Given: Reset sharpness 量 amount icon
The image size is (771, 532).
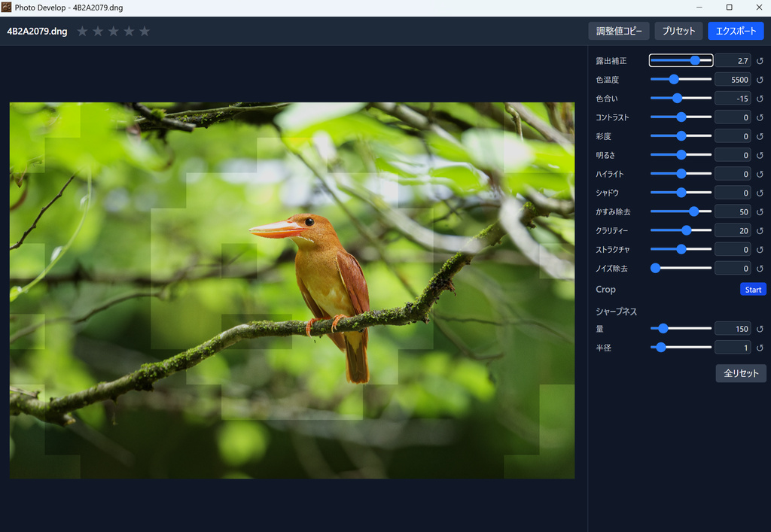Looking at the screenshot, I should pyautogui.click(x=760, y=329).
